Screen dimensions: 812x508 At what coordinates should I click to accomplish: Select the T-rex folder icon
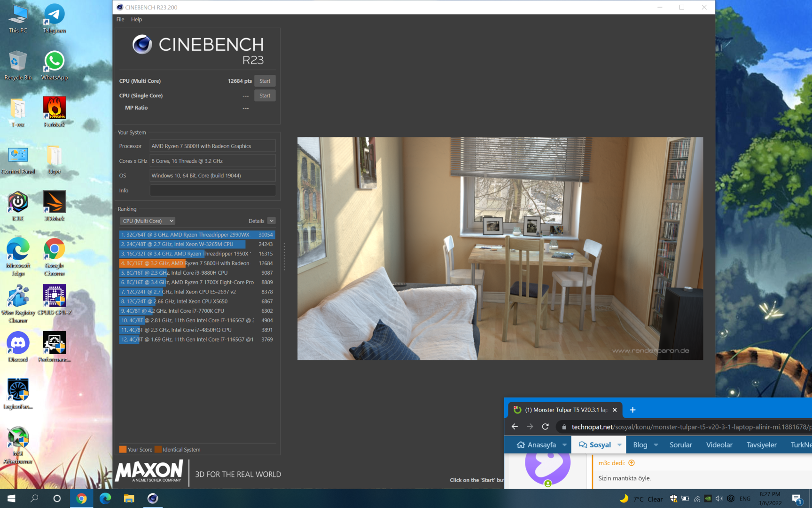(18, 113)
